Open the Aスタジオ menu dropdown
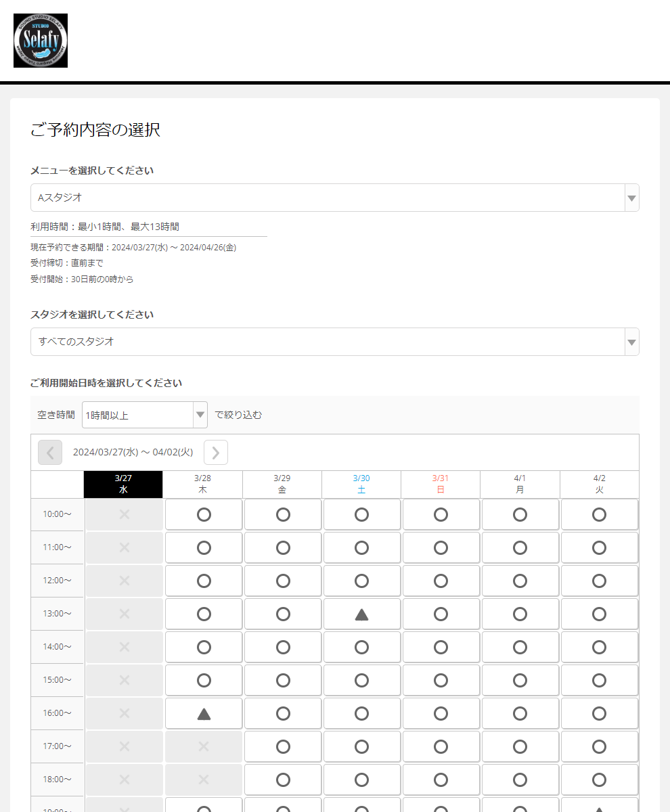This screenshot has width=670, height=812. [x=334, y=198]
